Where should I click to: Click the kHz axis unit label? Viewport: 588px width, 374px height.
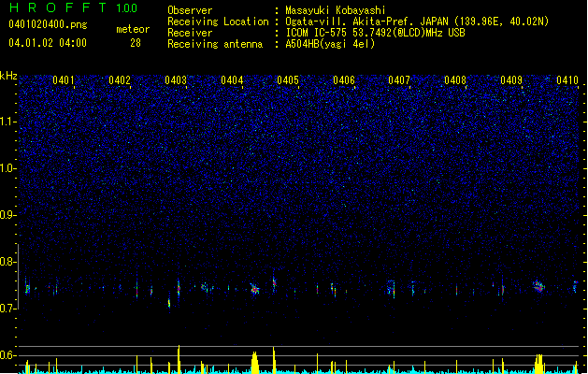pos(8,76)
